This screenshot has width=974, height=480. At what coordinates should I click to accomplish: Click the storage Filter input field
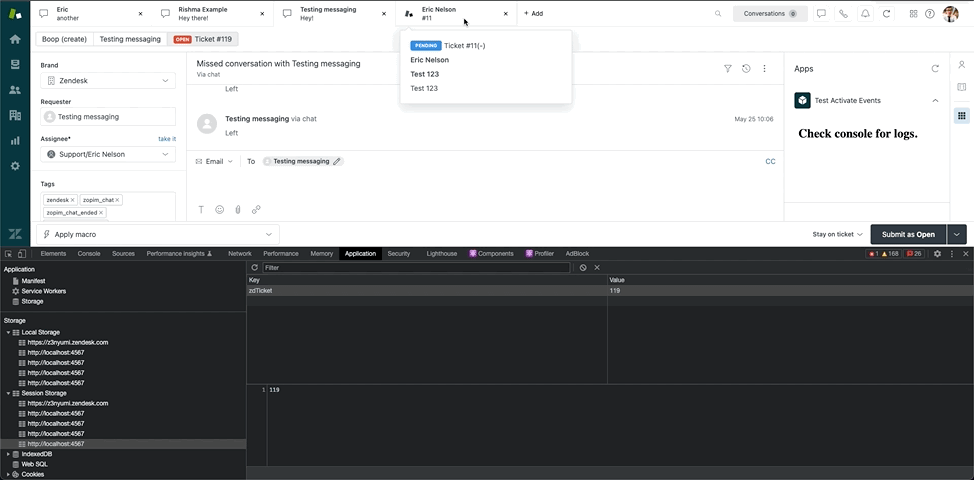point(415,268)
